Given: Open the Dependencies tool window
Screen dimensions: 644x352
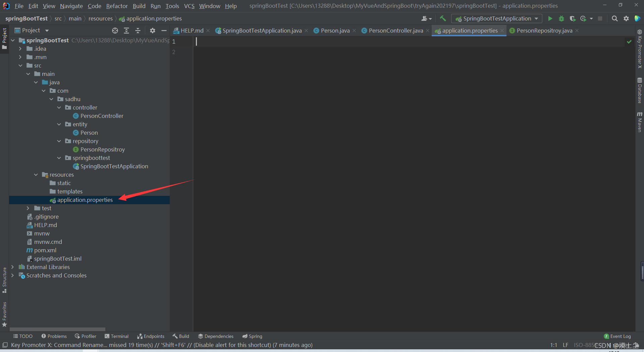Looking at the screenshot, I should (x=216, y=336).
